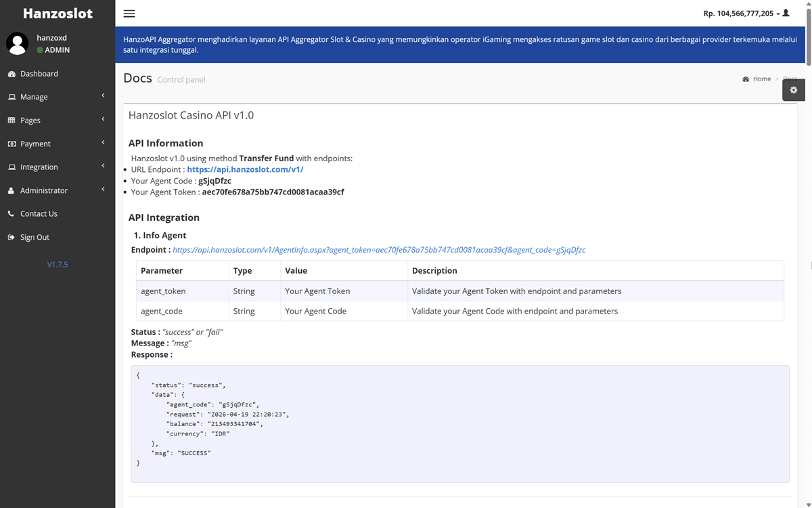Viewport: 812px width, 508px height.
Task: Expand the Integration menu chevron
Action: coord(103,166)
